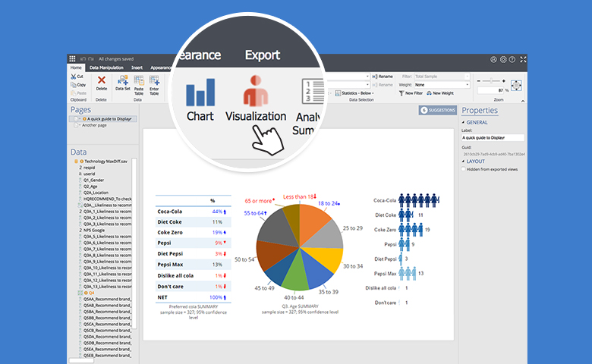Switch to the Appearance ribbon tab
Viewport: 592px width, 364px height.
pos(160,68)
